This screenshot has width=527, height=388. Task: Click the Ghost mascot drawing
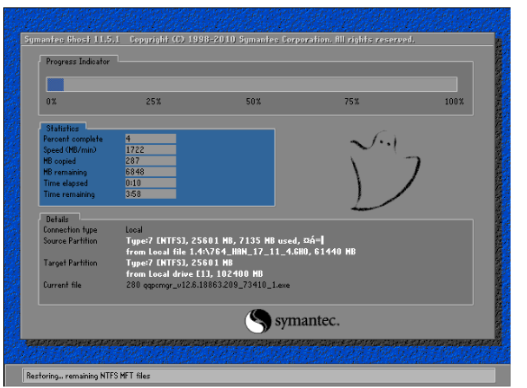(x=385, y=171)
